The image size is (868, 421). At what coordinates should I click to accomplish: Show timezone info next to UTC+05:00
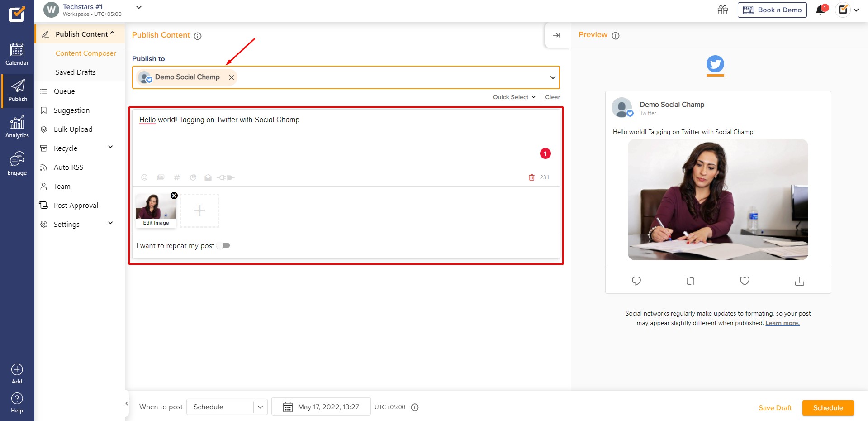click(x=415, y=407)
